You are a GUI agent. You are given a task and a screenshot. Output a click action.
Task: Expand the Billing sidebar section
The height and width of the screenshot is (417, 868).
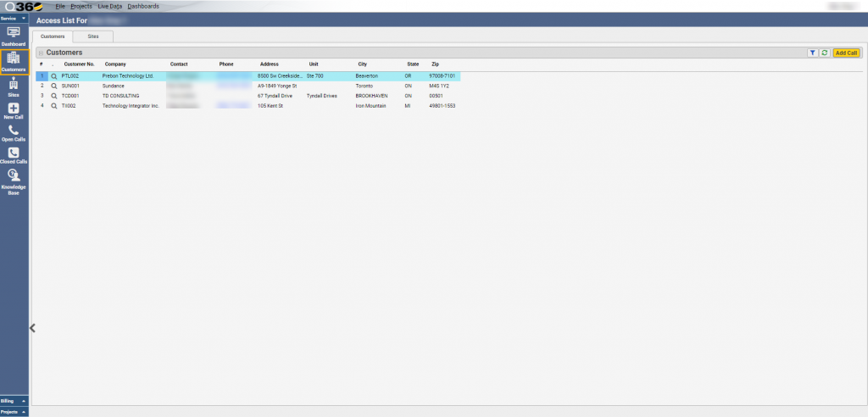point(14,400)
